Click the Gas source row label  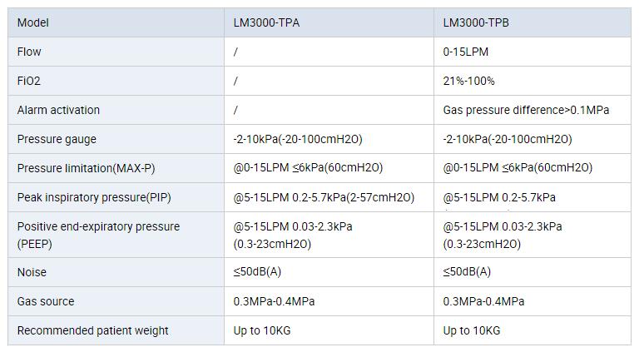[46, 301]
